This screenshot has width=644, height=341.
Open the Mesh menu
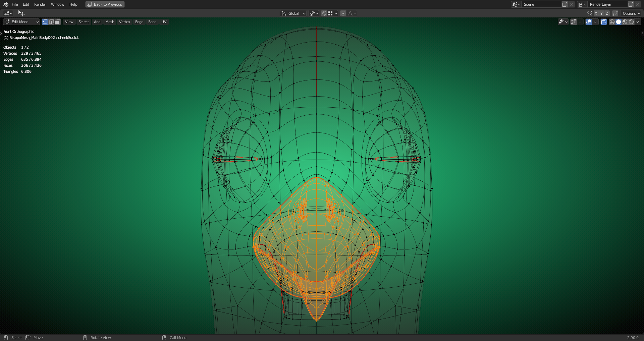(110, 21)
